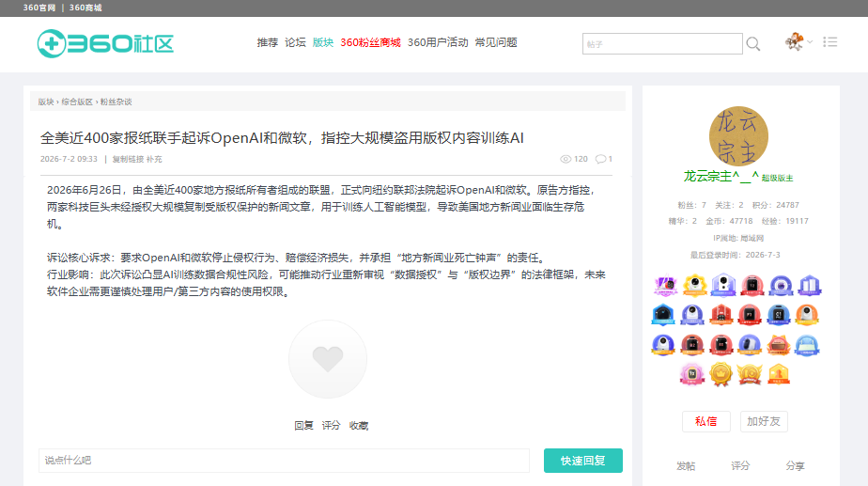Click the red dashcam building badge
The width and height of the screenshot is (868, 486).
[721, 315]
